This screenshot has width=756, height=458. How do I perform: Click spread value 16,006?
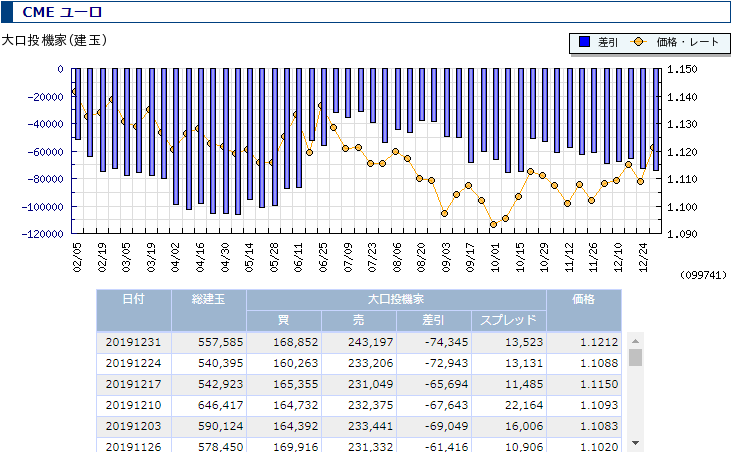click(x=524, y=427)
